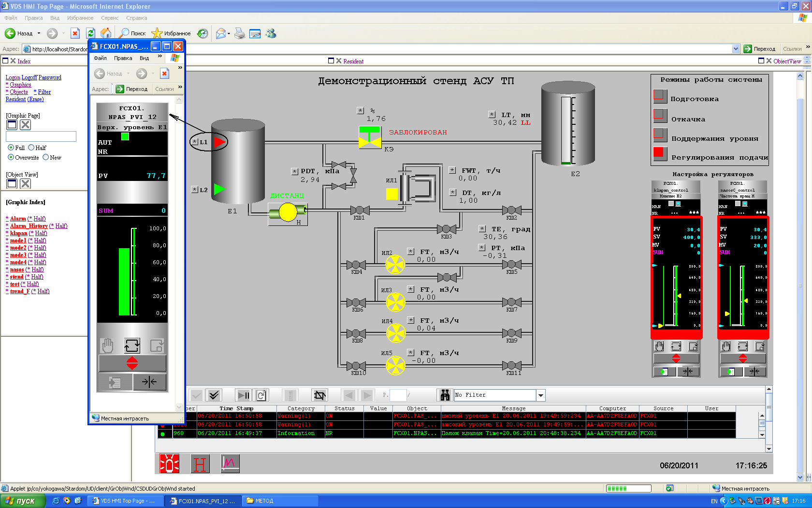The image size is (812, 508).
Task: Click the cycle-mode icon in the FCX01 faceplate popup
Action: point(132,345)
